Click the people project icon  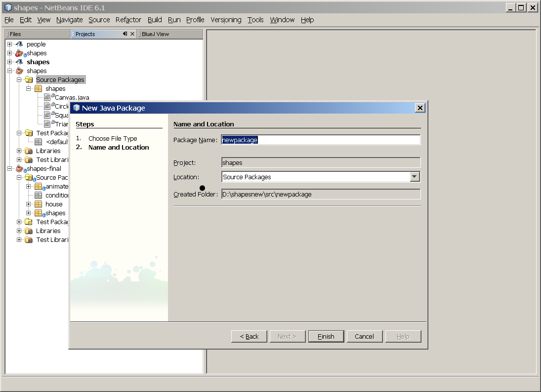pyautogui.click(x=19, y=44)
